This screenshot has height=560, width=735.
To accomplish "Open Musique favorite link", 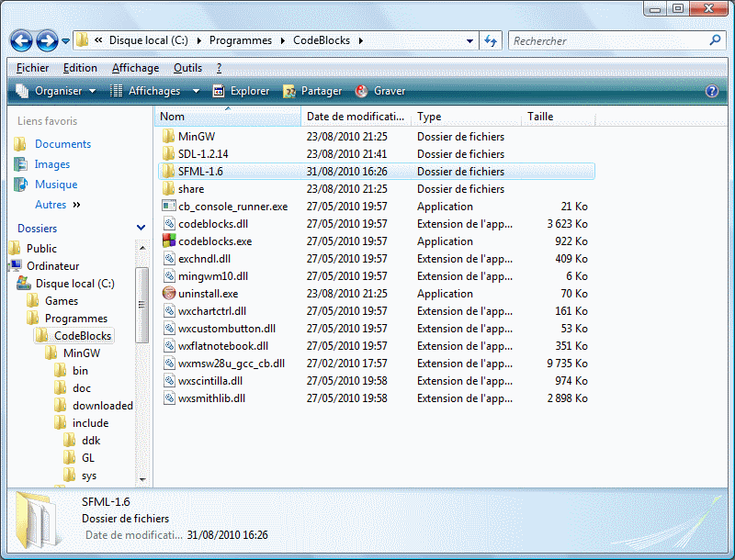I will [56, 185].
